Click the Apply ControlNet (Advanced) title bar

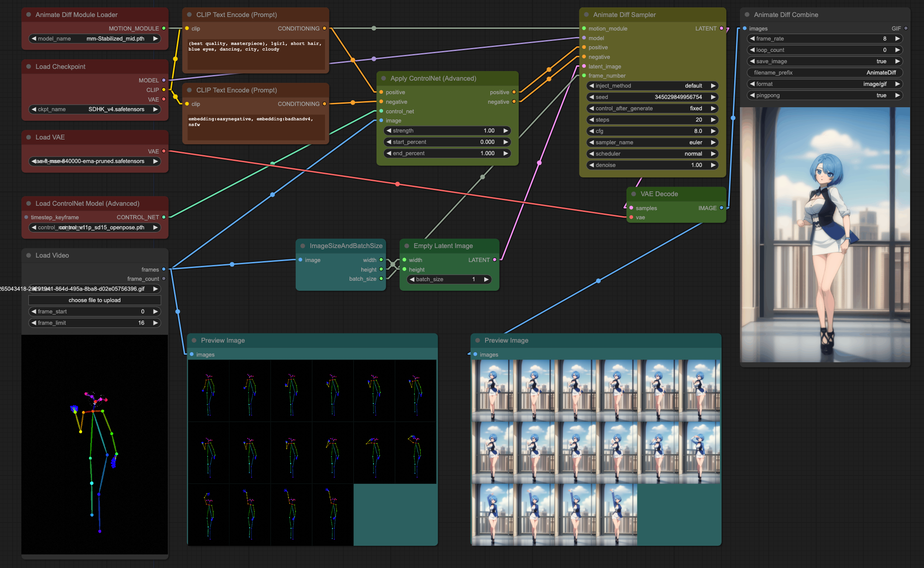pyautogui.click(x=433, y=78)
